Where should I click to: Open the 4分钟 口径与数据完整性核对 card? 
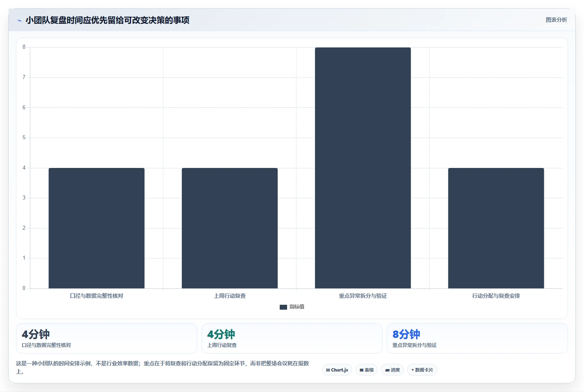[106, 338]
